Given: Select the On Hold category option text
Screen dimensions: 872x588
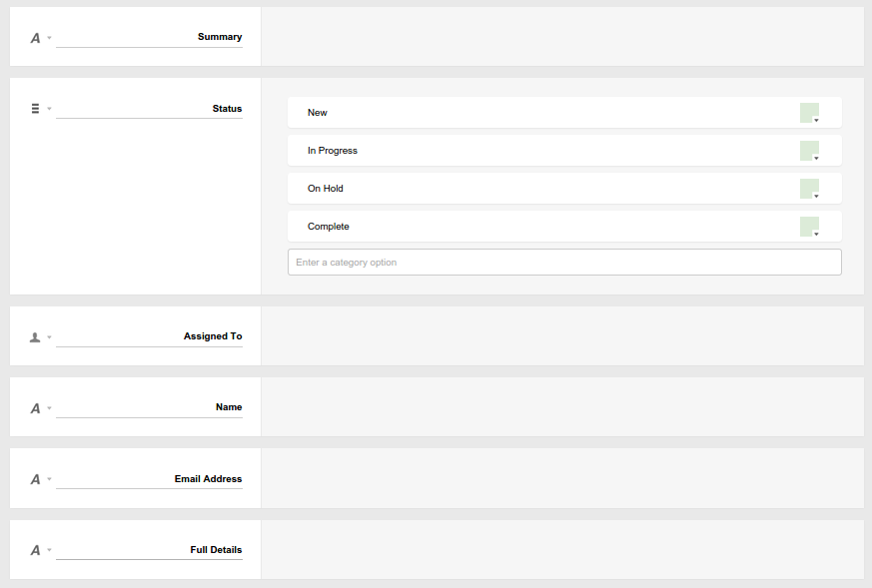Looking at the screenshot, I should 326,189.
